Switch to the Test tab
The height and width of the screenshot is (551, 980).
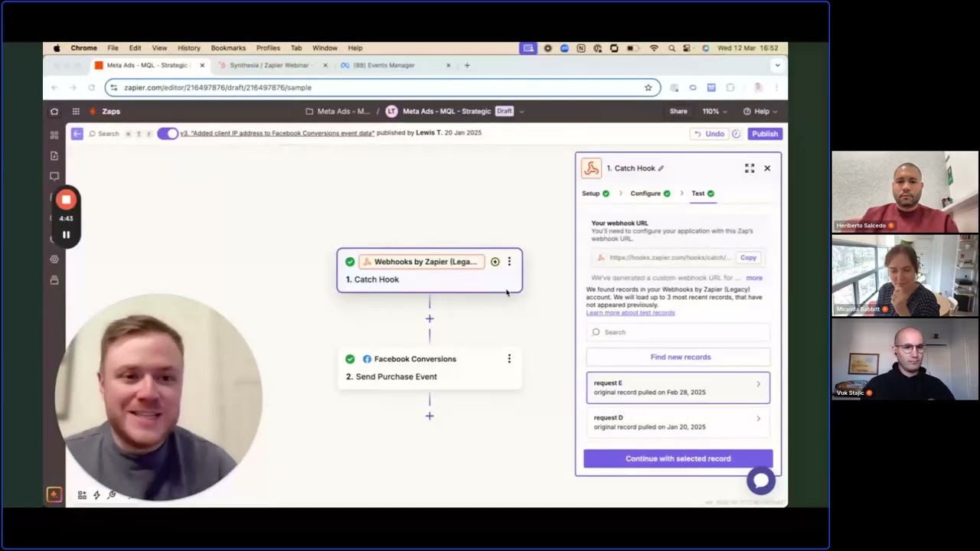click(703, 194)
